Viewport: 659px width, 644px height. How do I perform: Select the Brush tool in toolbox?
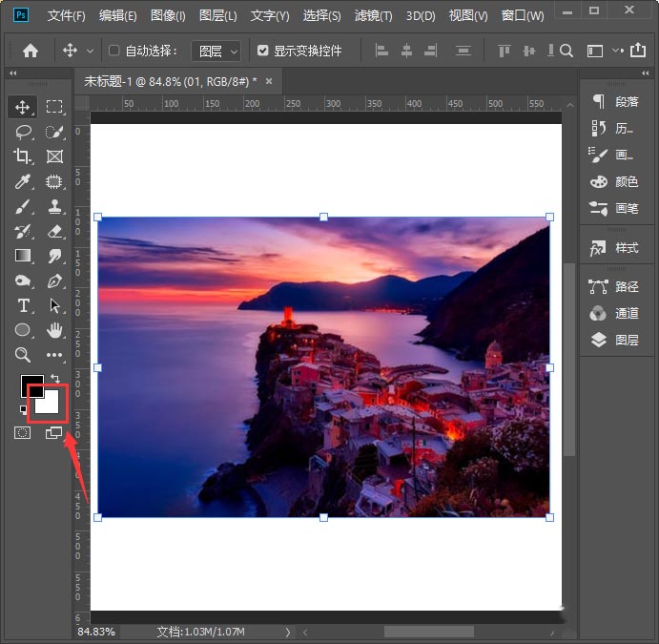[x=23, y=206]
